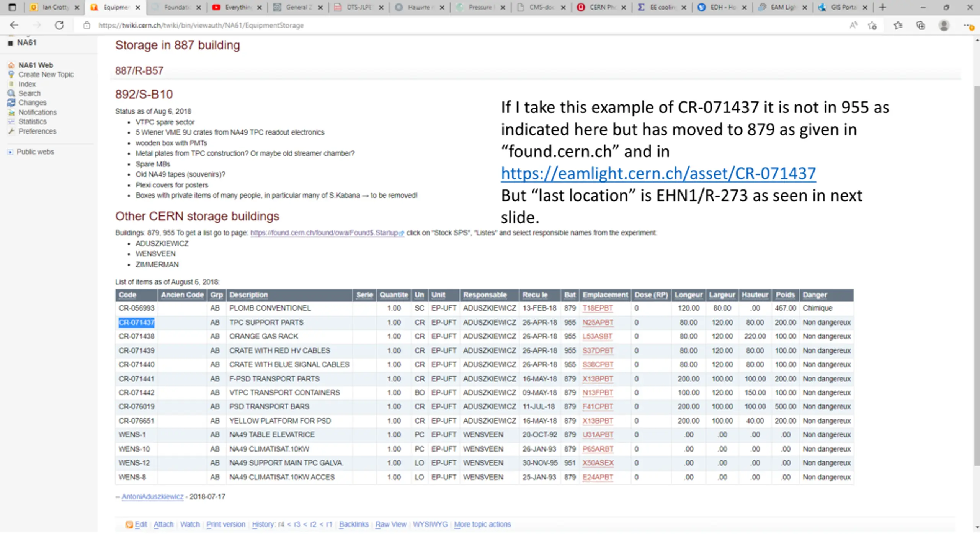Switch to the EE cooling tab
Screen dimensions: 980x551
(662, 7)
